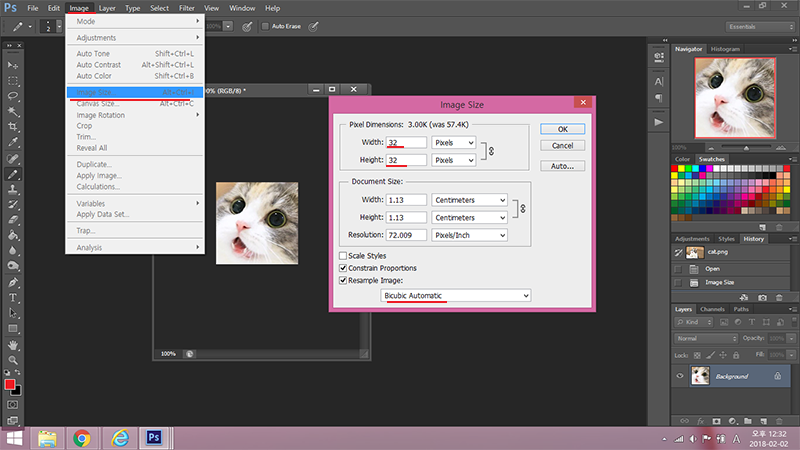Select the History Brush tool
Screen dimensions: 800x450
point(13,205)
